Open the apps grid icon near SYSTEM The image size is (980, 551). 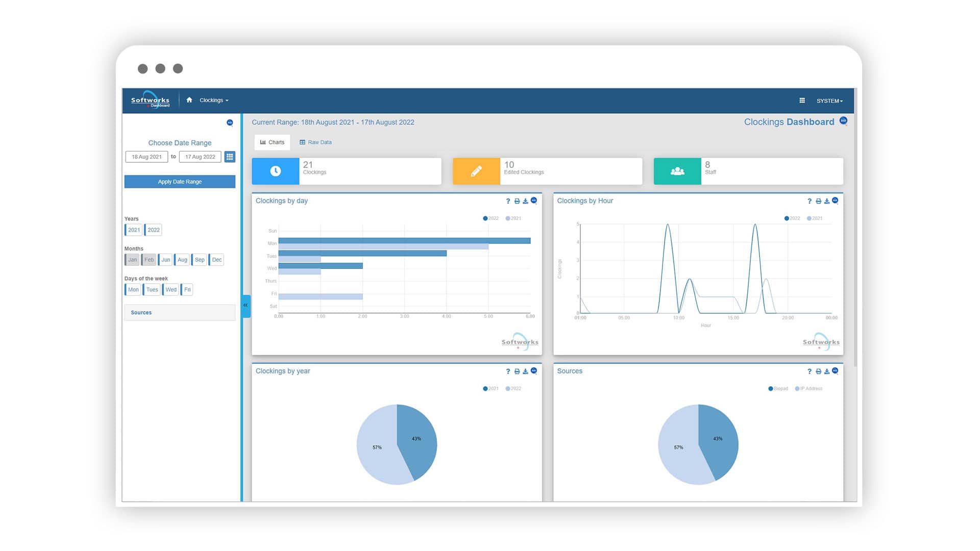(802, 101)
